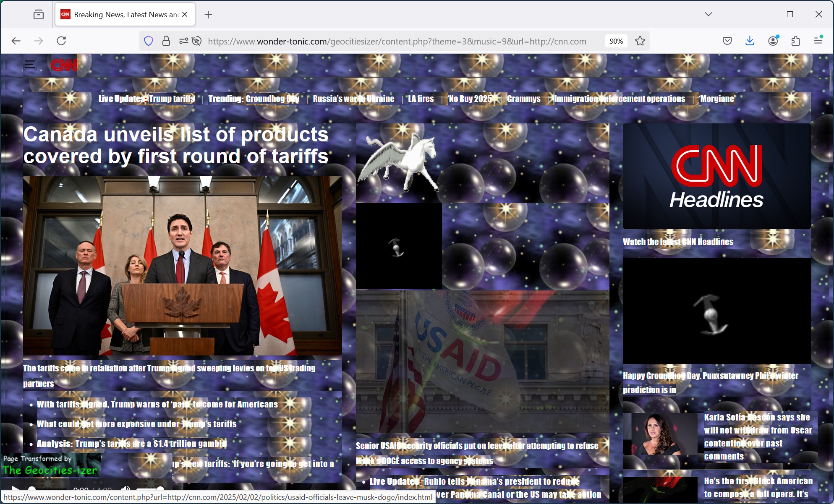Image resolution: width=834 pixels, height=504 pixels.
Task: Open With tariffs signed Trump warns link
Action: pos(157,405)
